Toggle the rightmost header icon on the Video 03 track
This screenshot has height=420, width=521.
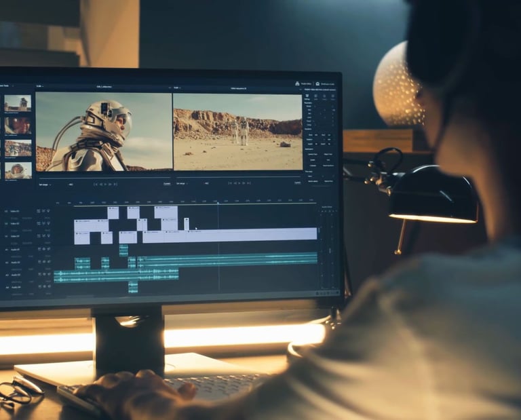48,211
